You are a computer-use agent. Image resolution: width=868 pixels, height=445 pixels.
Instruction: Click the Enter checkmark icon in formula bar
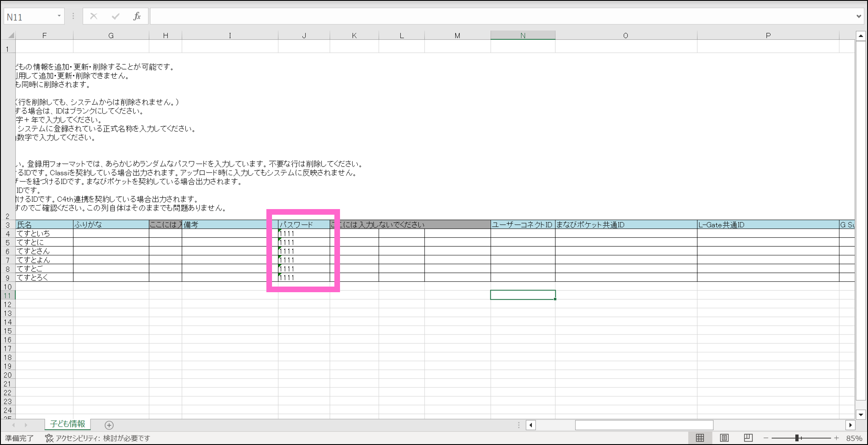point(115,16)
